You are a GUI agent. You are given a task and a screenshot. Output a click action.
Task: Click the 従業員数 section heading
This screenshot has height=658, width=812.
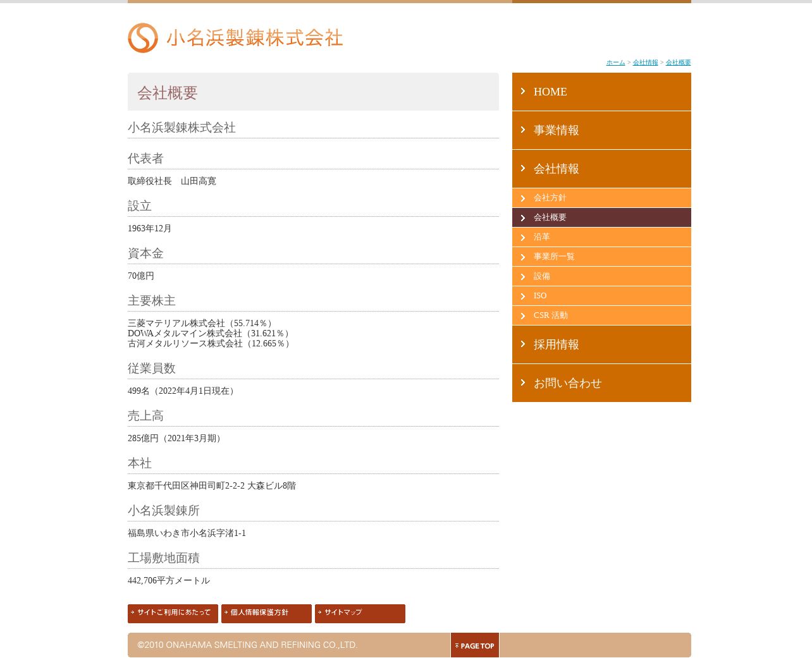[x=152, y=369]
